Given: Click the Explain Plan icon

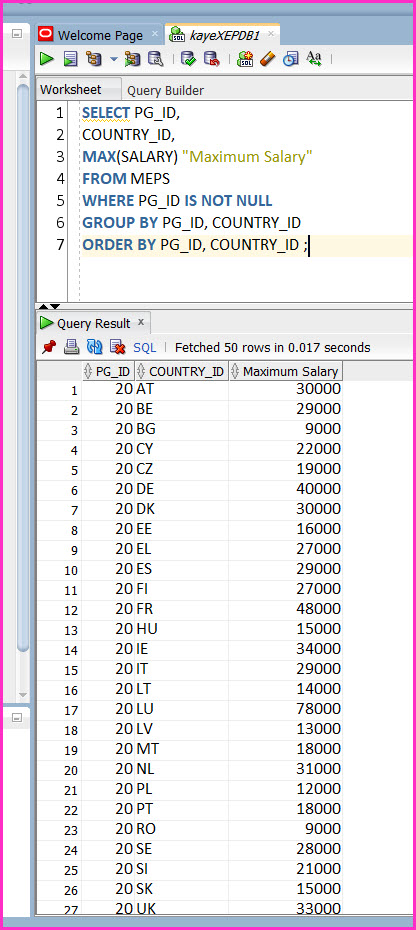Looking at the screenshot, I should 94,58.
